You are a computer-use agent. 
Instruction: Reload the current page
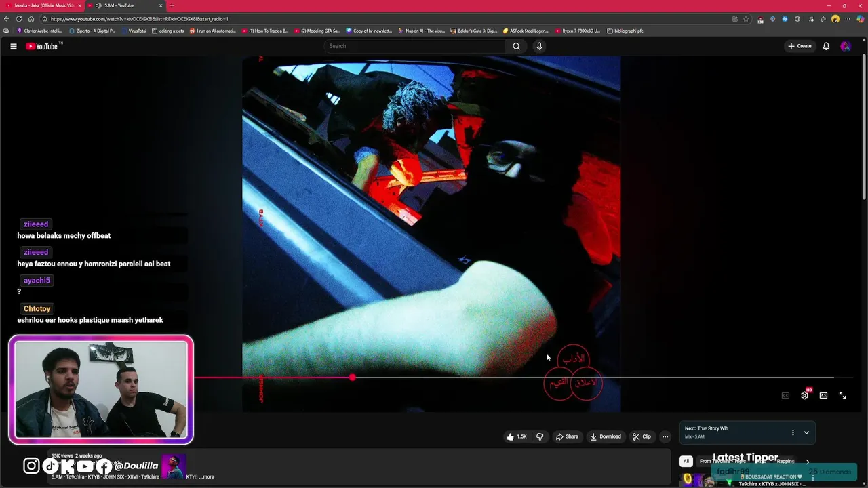click(x=19, y=19)
